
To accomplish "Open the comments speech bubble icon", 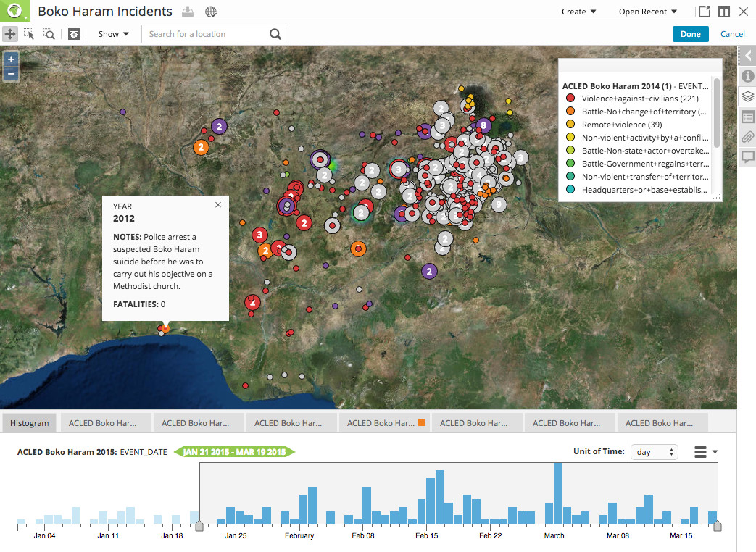I will click(747, 157).
